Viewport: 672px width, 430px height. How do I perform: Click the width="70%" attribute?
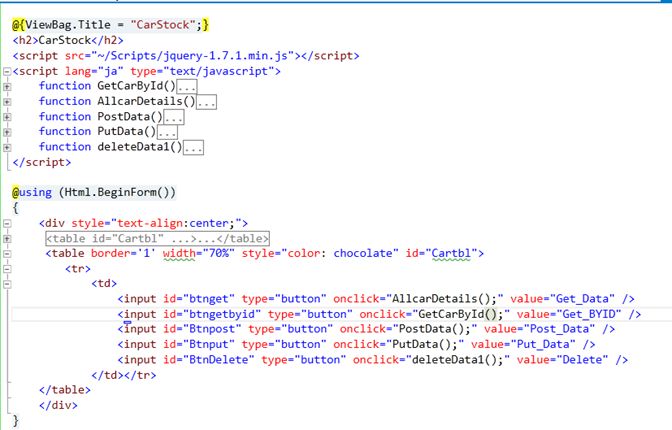click(x=198, y=253)
